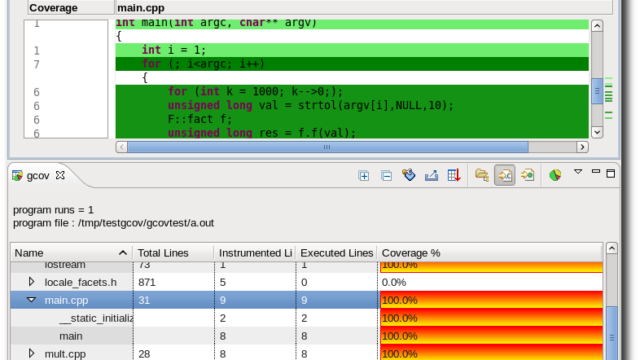Image resolution: width=640 pixels, height=360 pixels.
Task: Click the 871 total lines cell
Action: click(x=147, y=282)
